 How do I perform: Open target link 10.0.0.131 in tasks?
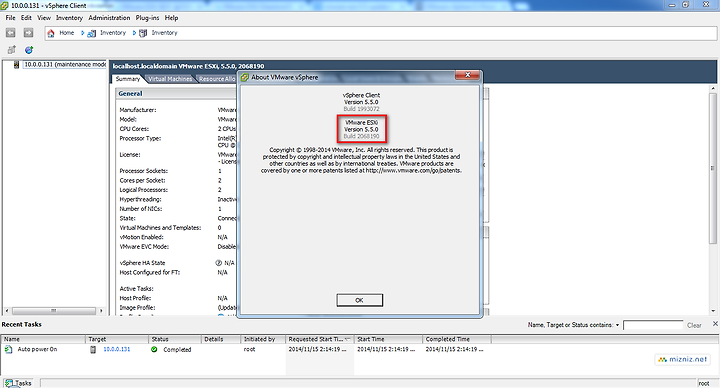[x=117, y=349]
